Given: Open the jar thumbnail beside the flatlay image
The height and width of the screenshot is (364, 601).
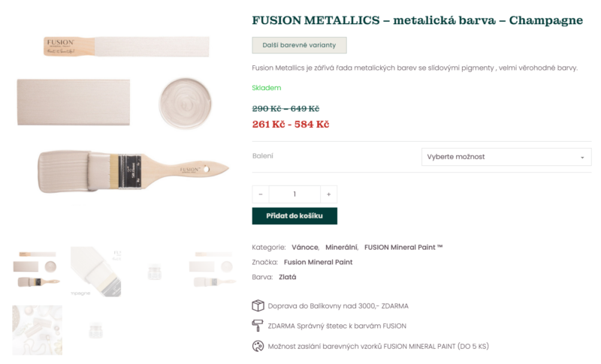Looking at the screenshot, I should tap(95, 329).
